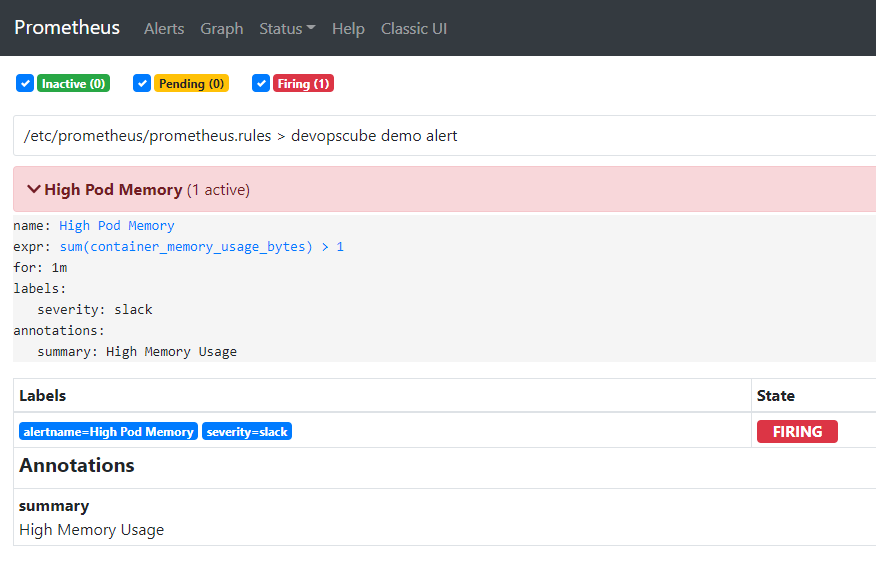Click the green Inactive (0) badge
This screenshot has width=876, height=586.
coord(73,83)
